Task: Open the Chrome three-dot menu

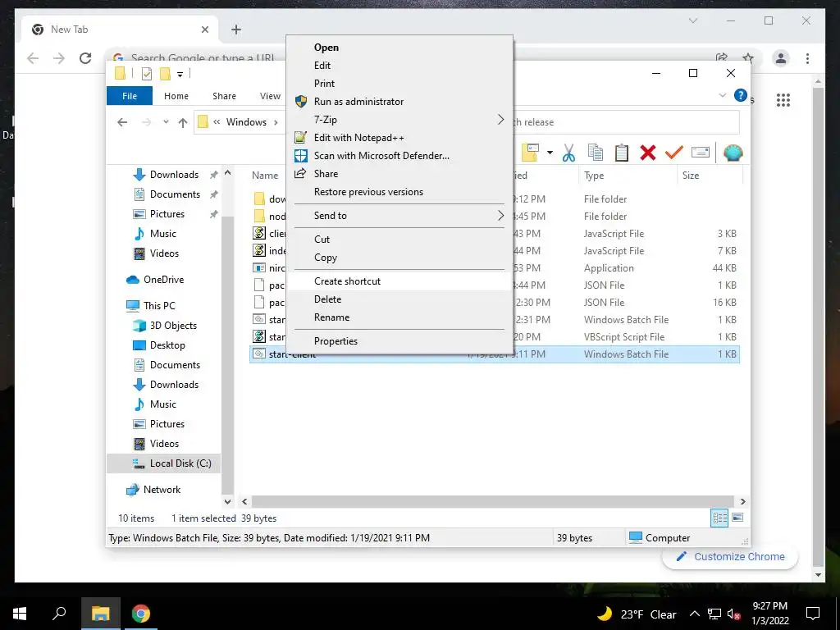Action: pyautogui.click(x=807, y=58)
